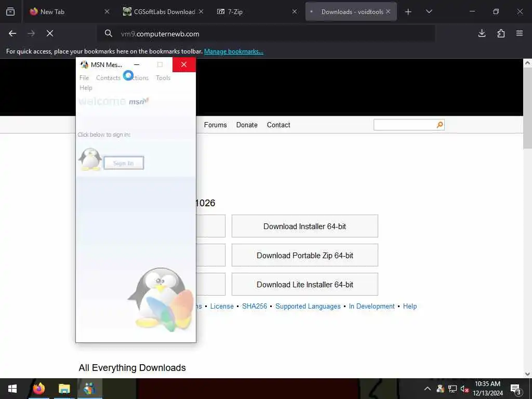Open File Explorer from the taskbar
The height and width of the screenshot is (399, 532).
64,389
